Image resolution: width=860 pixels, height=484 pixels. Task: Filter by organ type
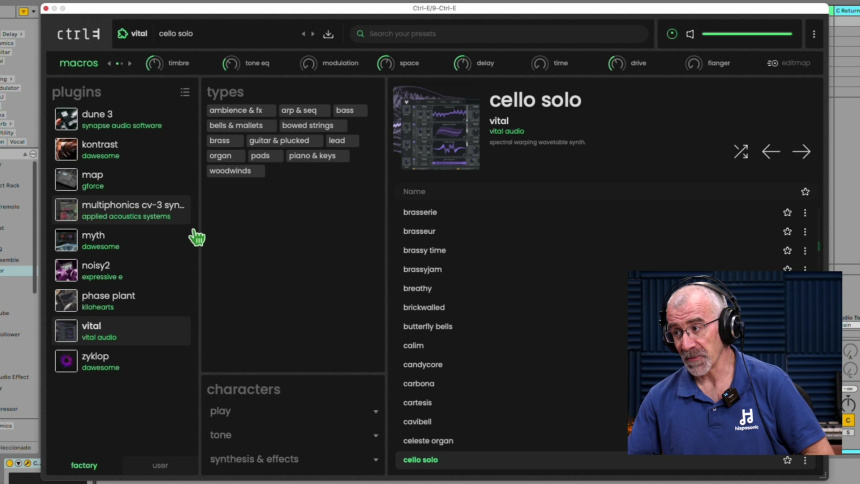pyautogui.click(x=225, y=156)
